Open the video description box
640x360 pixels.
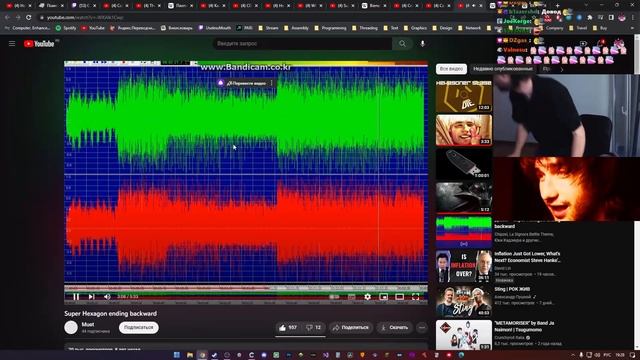[246, 347]
